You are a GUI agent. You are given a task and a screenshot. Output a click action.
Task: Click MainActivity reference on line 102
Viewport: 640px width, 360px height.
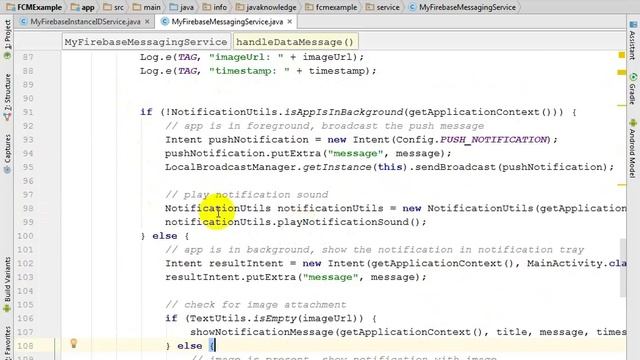564,263
